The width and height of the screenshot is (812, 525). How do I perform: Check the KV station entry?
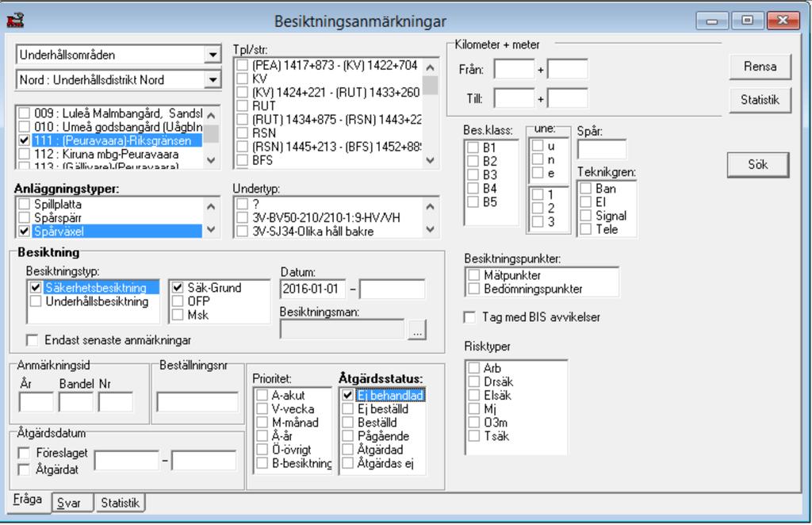242,79
